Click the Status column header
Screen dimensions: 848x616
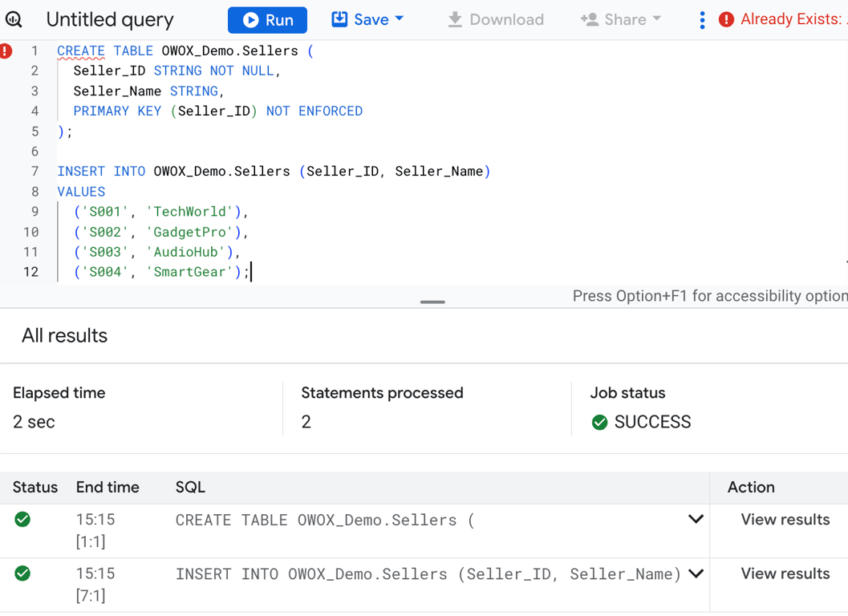[x=35, y=488]
